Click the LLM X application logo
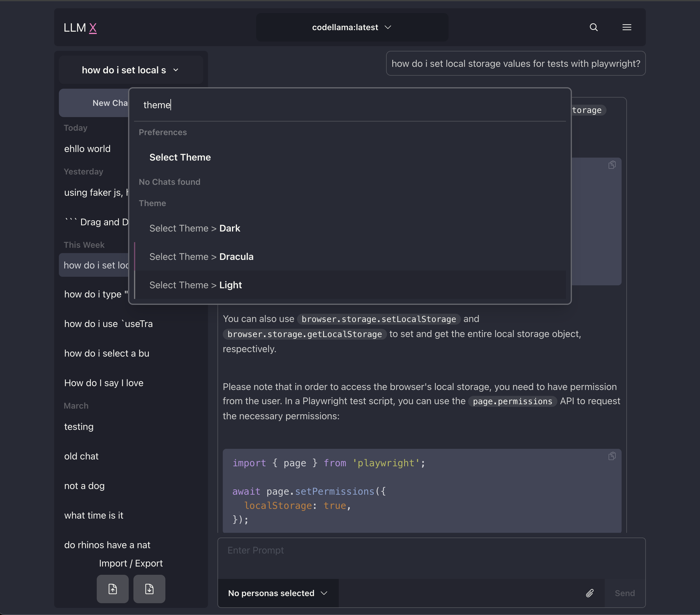This screenshot has width=700, height=615. pos(80,27)
